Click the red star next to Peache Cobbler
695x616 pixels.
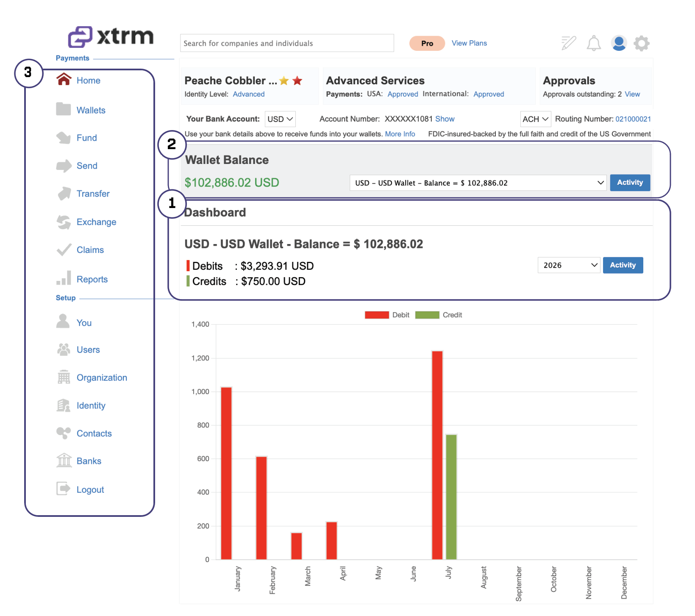point(297,80)
